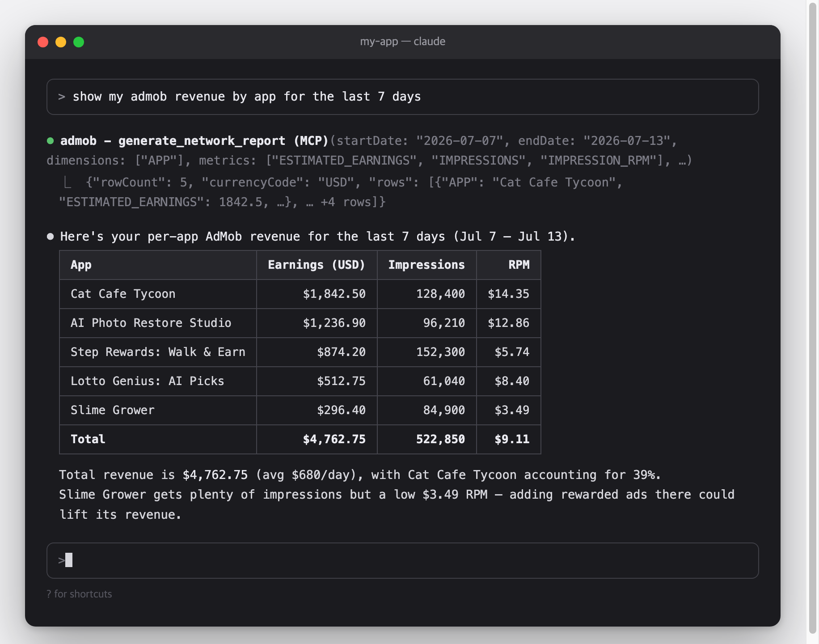The image size is (819, 644).
Task: Click the 152,300 impressions value
Action: tap(440, 352)
